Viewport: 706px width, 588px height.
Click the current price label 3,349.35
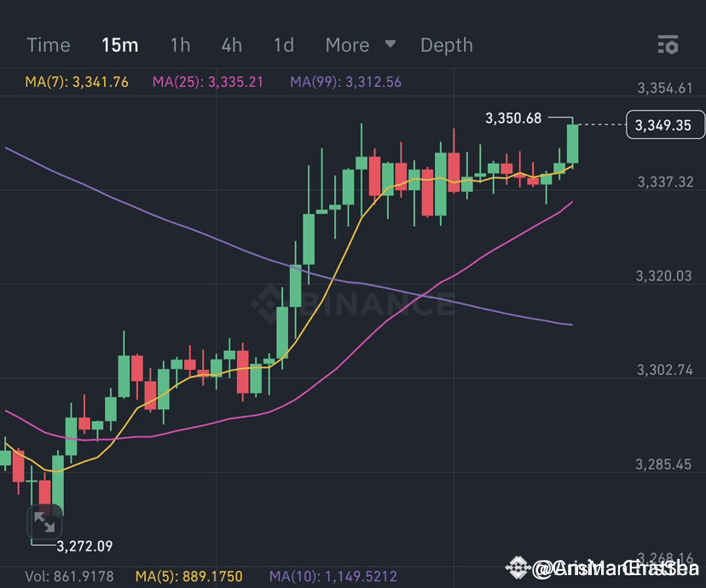(x=664, y=124)
